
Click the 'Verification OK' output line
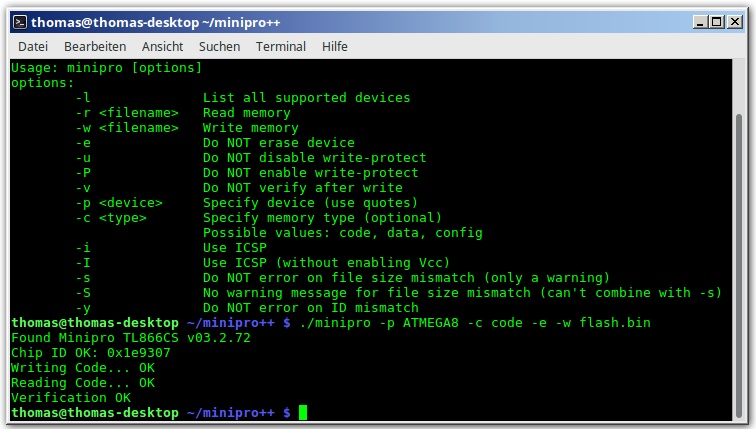[x=71, y=398]
